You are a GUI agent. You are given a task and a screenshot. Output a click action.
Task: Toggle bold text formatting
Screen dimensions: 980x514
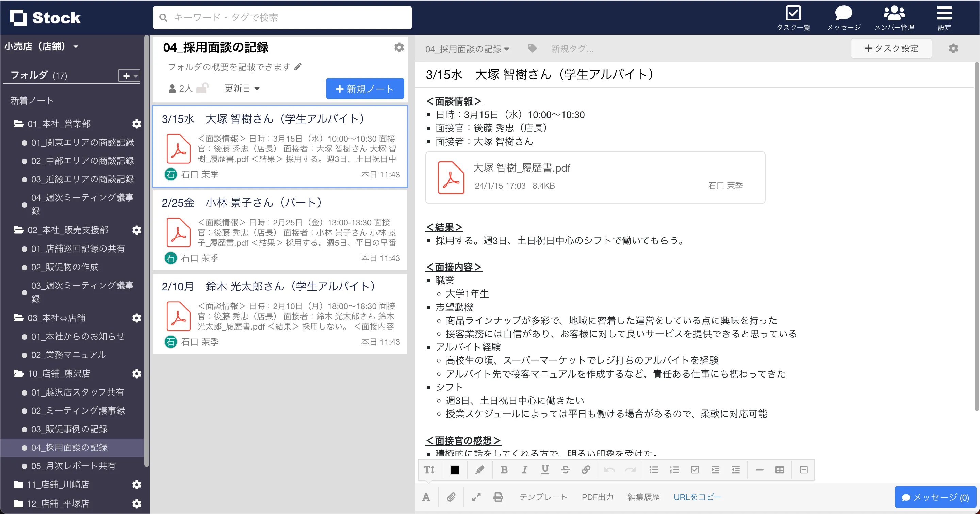pyautogui.click(x=504, y=470)
